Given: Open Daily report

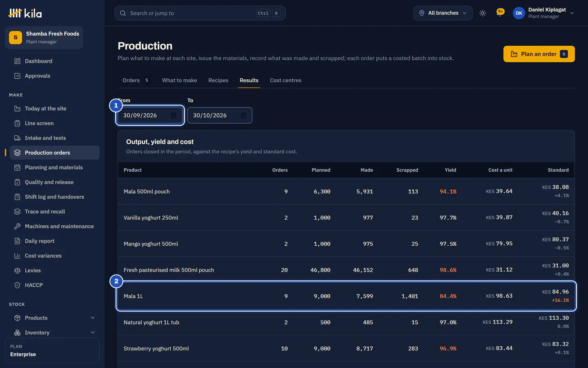Looking at the screenshot, I should point(55,241).
